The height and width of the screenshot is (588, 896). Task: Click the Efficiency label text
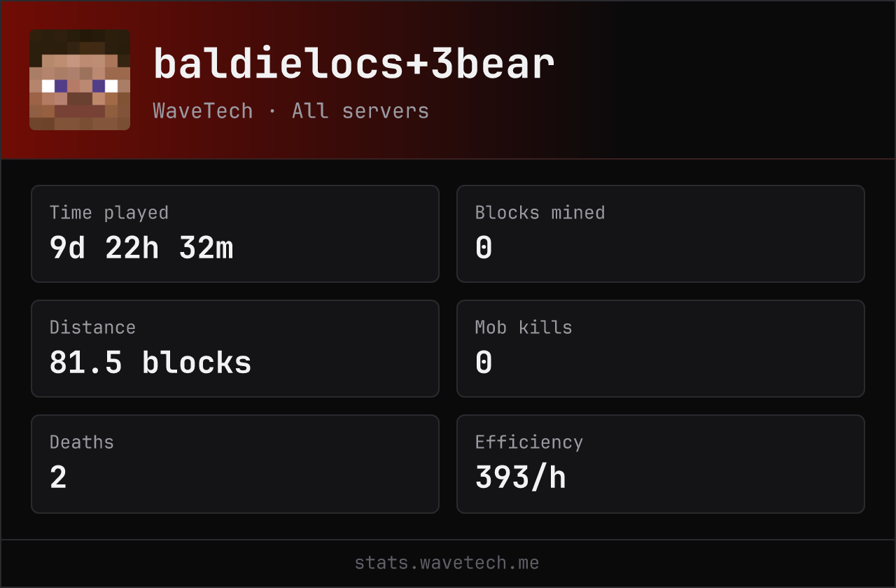[x=529, y=442]
